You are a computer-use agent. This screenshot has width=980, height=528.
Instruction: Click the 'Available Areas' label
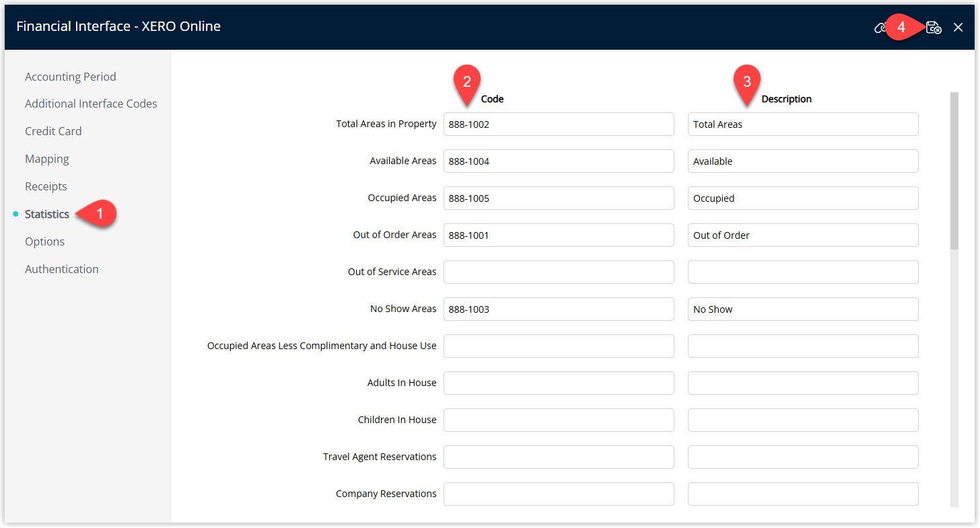tap(403, 161)
